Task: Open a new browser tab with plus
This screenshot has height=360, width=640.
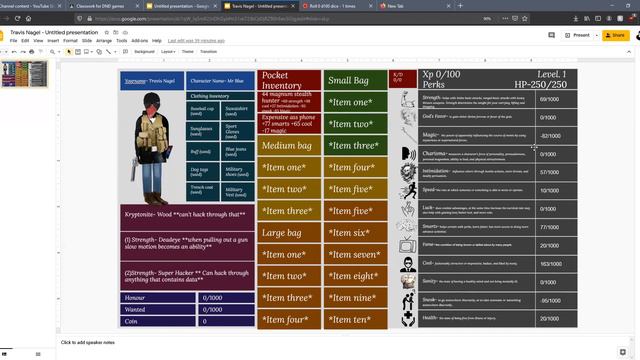Action: tap(460, 6)
